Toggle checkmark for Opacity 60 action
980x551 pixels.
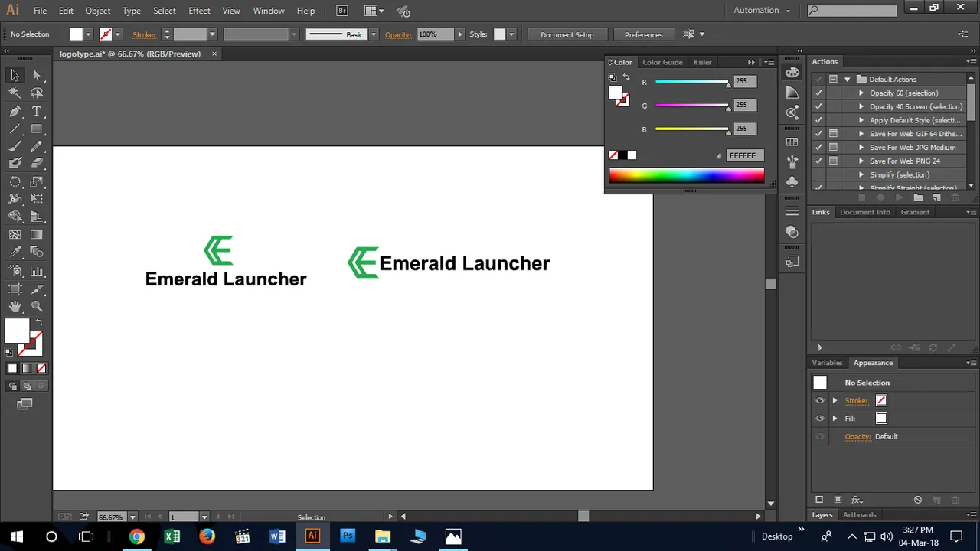point(818,93)
